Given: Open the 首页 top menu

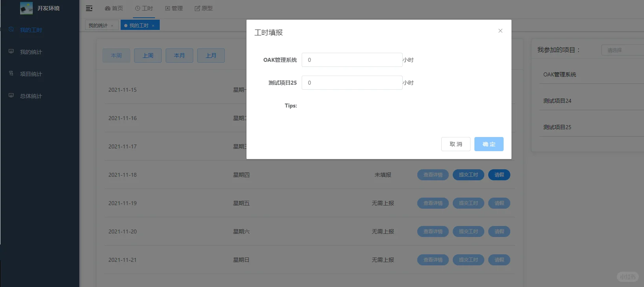Looking at the screenshot, I should coord(114,8).
